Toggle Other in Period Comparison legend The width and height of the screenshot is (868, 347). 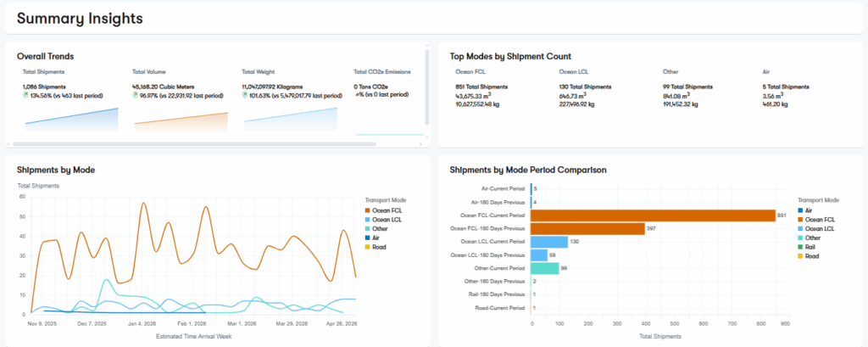click(808, 238)
